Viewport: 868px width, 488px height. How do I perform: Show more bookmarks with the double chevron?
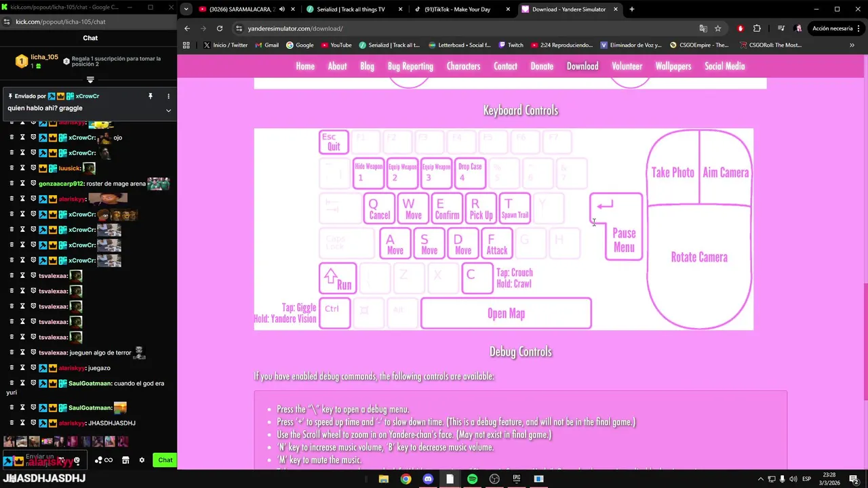click(x=852, y=45)
